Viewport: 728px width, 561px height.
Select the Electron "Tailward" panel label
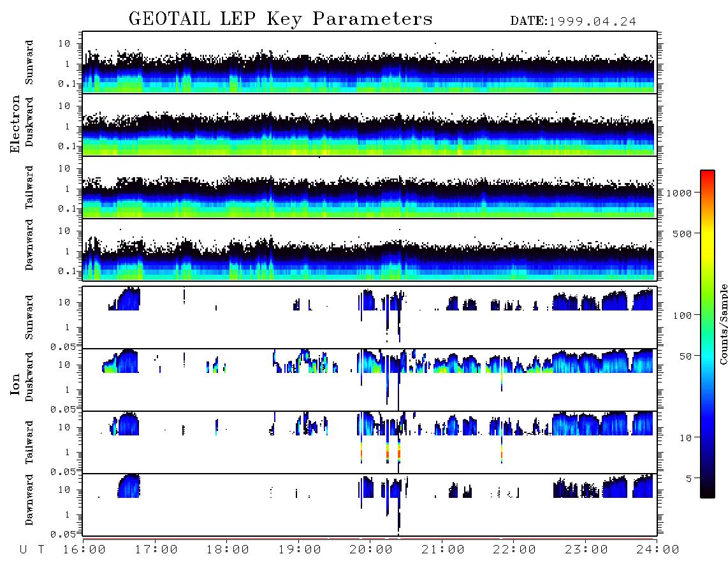[29, 187]
